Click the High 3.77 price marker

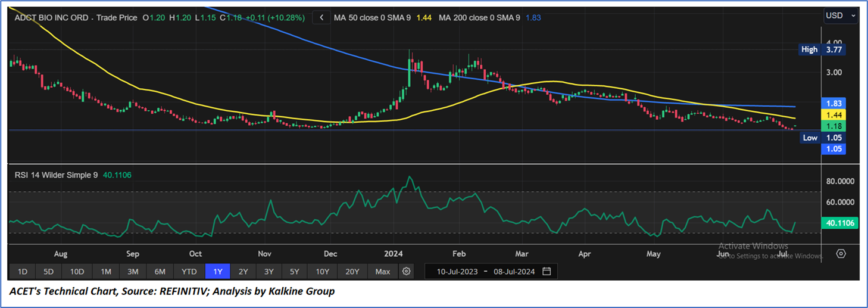tap(822, 50)
